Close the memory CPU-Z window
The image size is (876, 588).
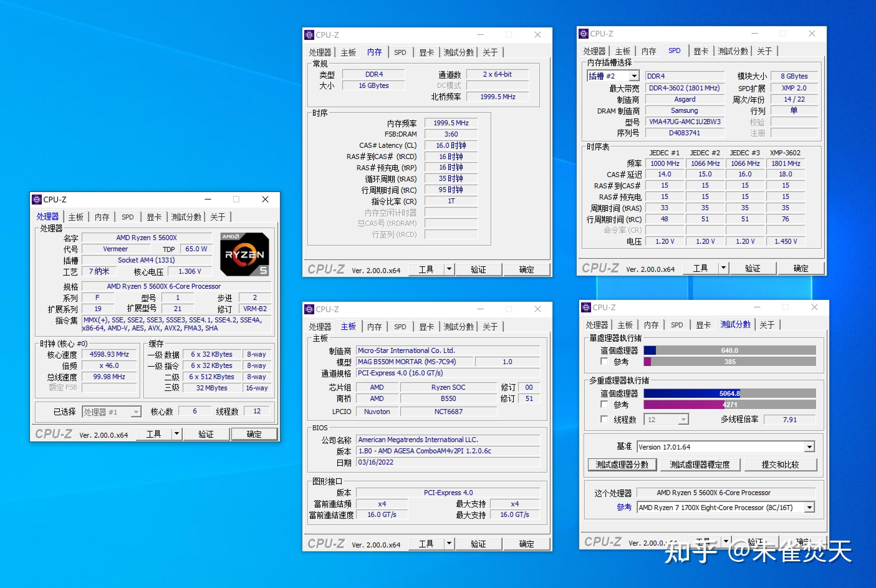(537, 35)
